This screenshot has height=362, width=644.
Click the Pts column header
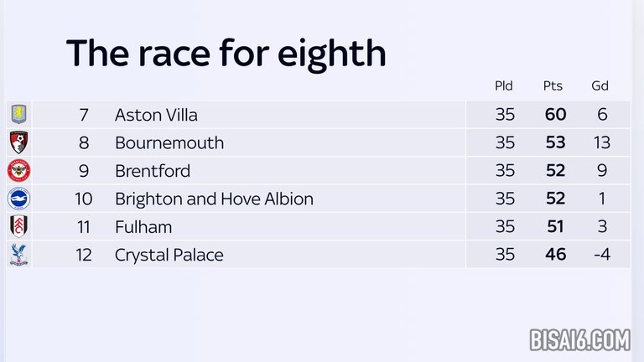tap(553, 85)
